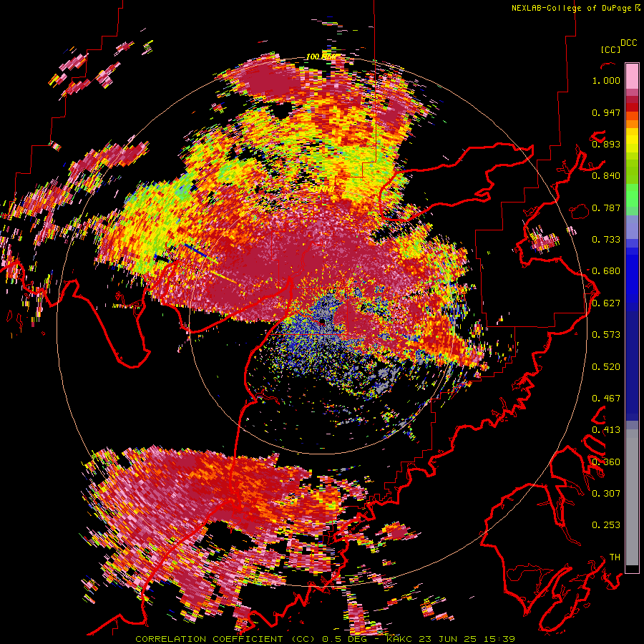Select the 0.787 color scale value
Viewport: 644px width, 644px height.
(606, 208)
